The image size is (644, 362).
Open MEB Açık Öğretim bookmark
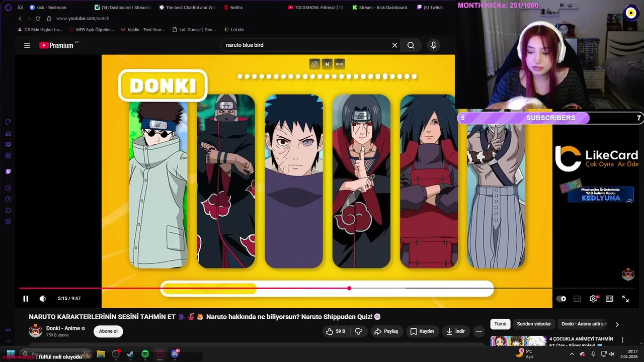[92, 30]
